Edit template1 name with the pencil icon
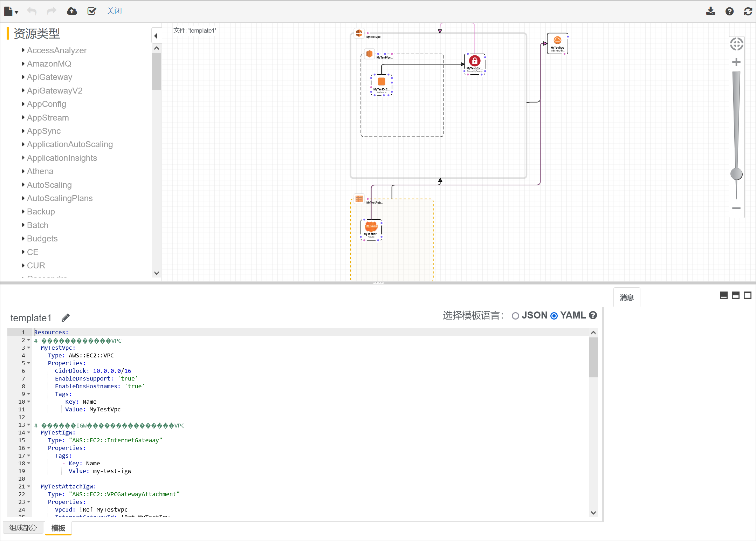Screen dimensions: 756x541 click(x=66, y=317)
